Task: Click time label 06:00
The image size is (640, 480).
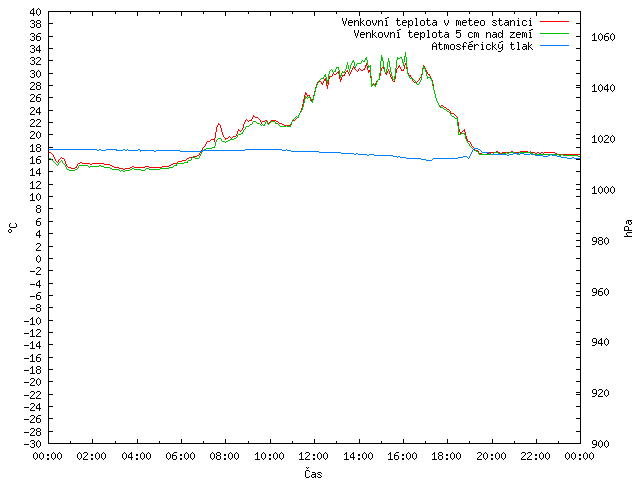Action: [x=180, y=456]
